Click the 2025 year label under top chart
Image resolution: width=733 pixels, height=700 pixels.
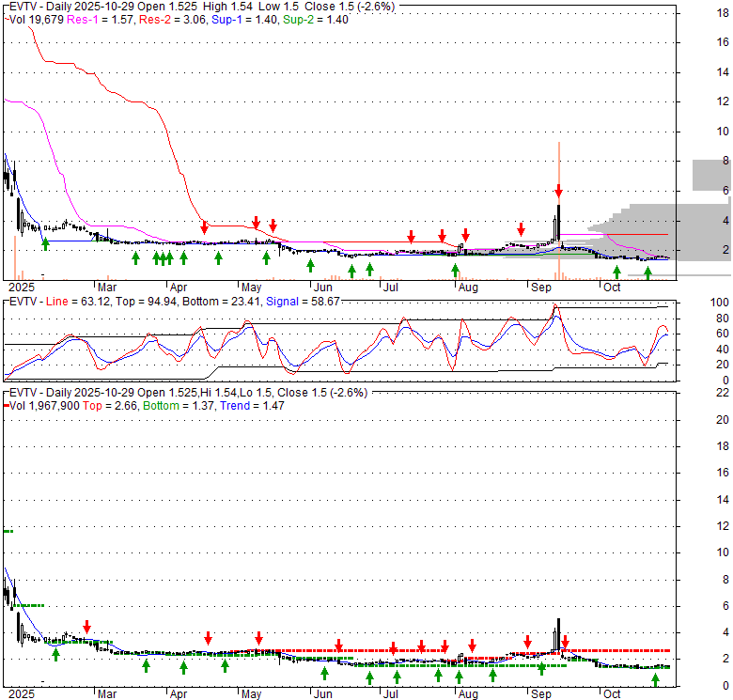coord(19,286)
